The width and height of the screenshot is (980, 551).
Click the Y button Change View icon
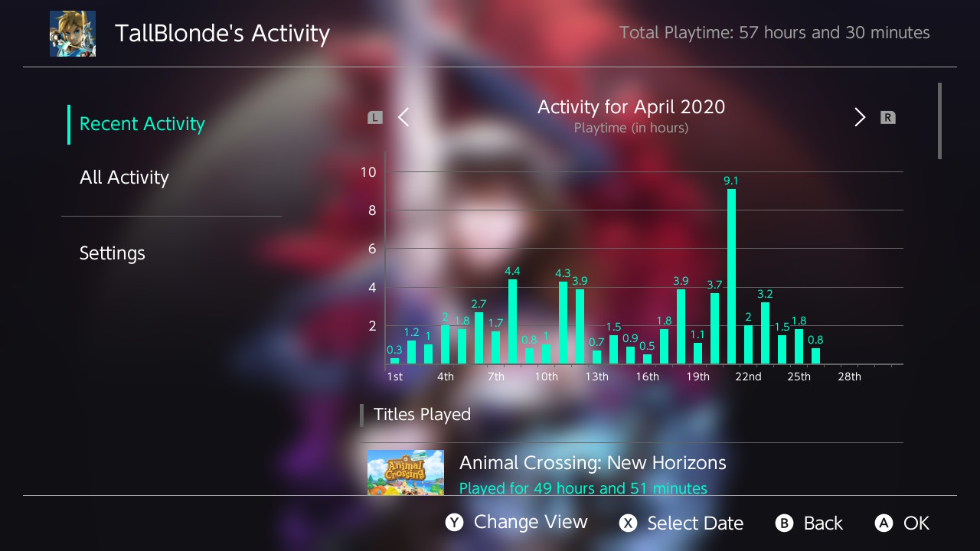pyautogui.click(x=455, y=523)
